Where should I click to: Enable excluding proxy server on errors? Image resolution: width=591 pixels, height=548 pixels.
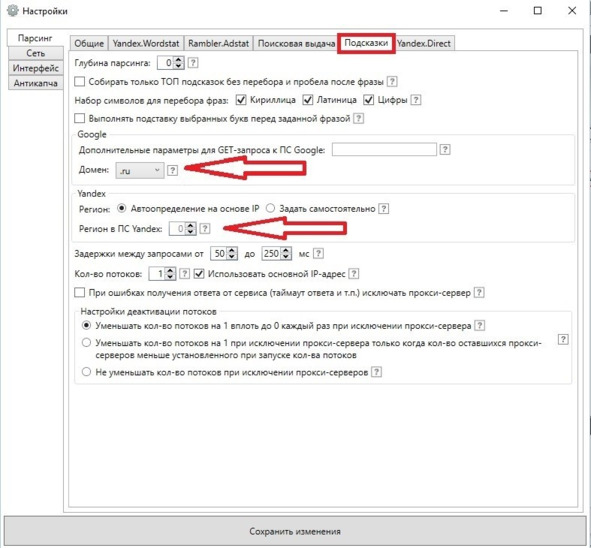tap(80, 292)
